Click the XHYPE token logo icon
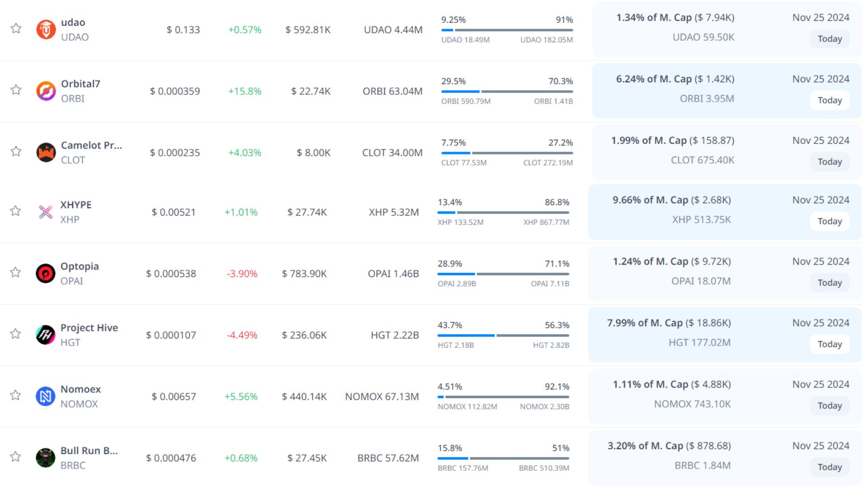This screenshot has height=488, width=868. 46,212
